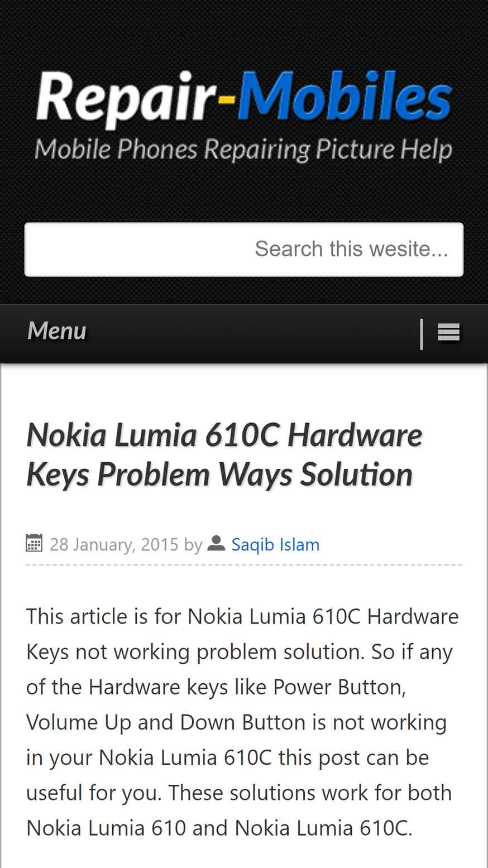This screenshot has width=488, height=868.
Task: Click the article title heading
Action: click(224, 454)
